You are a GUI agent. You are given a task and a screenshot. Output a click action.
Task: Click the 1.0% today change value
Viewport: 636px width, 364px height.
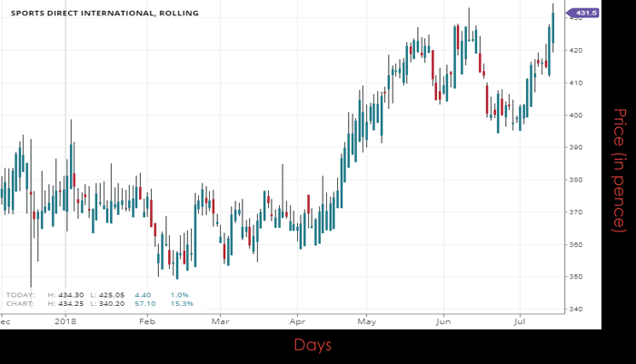point(180,295)
